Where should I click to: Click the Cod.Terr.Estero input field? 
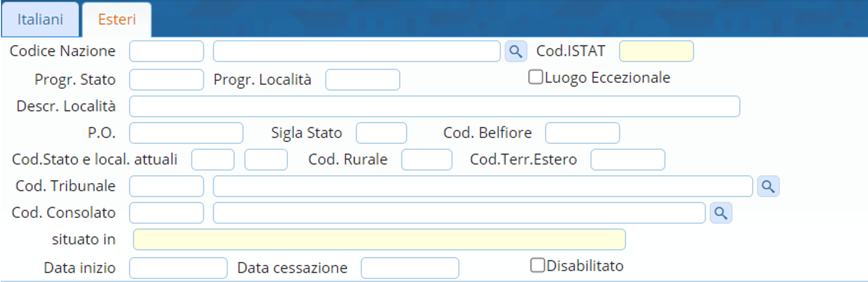pos(627,160)
